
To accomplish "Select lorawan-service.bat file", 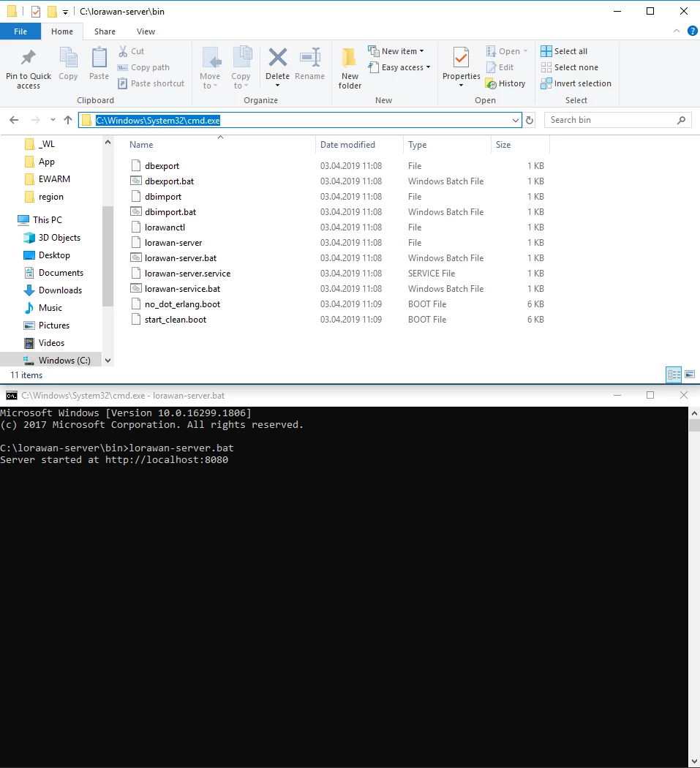I will click(182, 289).
